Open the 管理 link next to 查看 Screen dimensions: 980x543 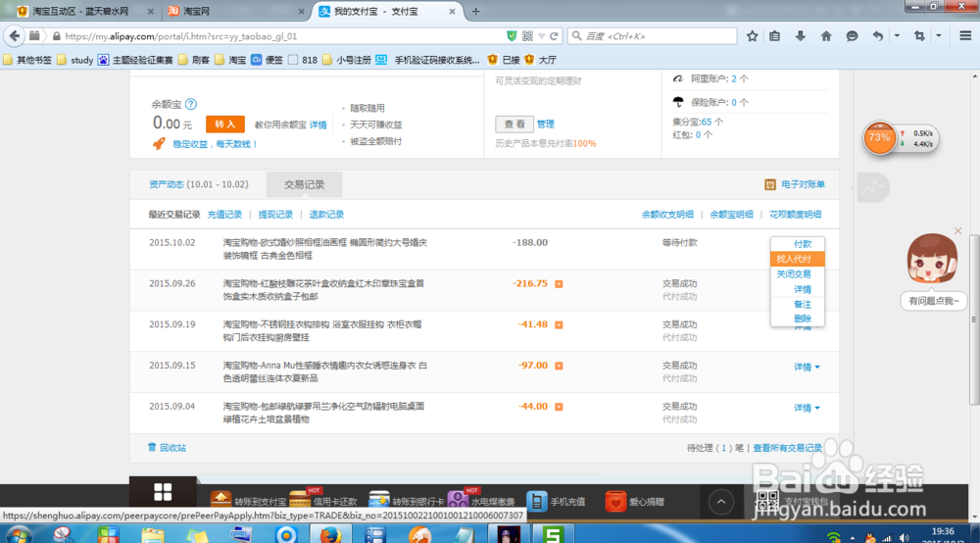click(x=545, y=124)
